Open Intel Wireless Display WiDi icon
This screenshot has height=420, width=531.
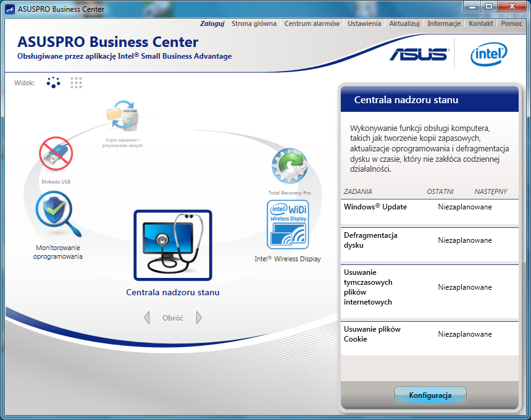tap(288, 225)
